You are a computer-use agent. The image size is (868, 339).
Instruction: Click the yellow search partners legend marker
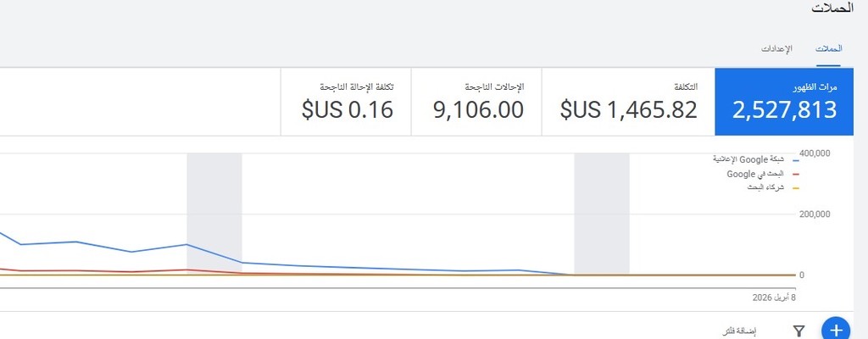click(x=795, y=187)
